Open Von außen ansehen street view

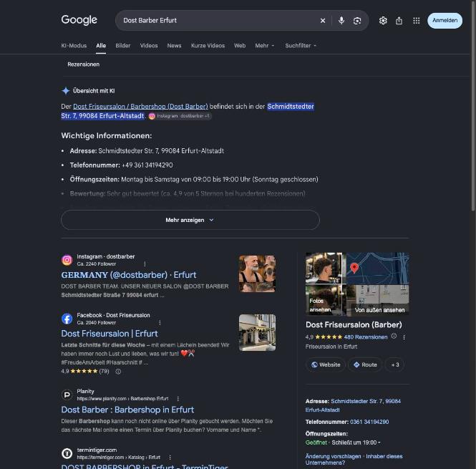click(377, 300)
